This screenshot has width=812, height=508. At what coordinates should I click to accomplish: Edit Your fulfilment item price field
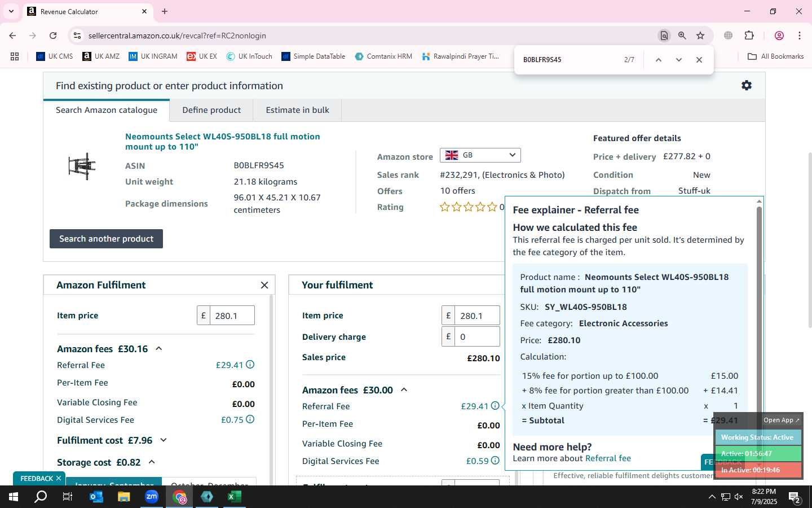(477, 316)
